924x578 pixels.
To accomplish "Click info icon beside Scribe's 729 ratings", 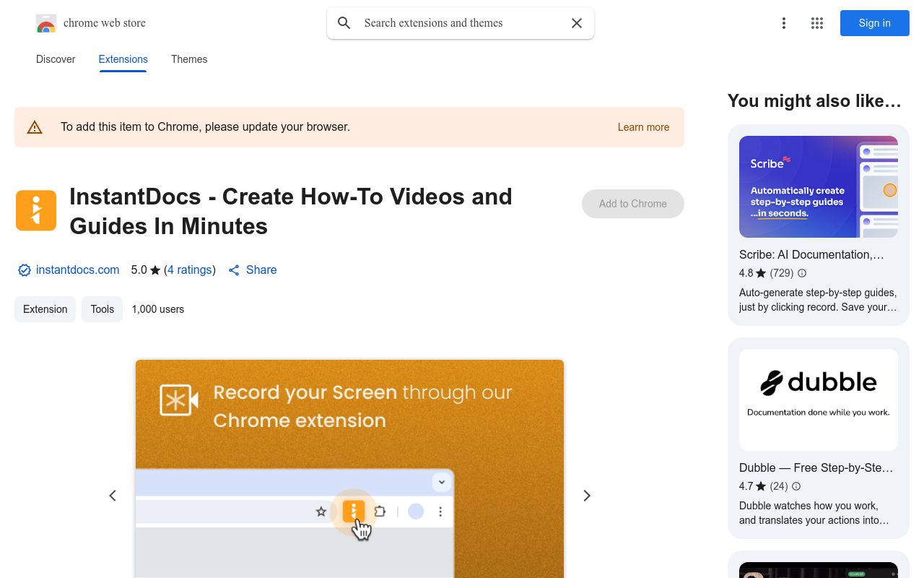I will 802,273.
